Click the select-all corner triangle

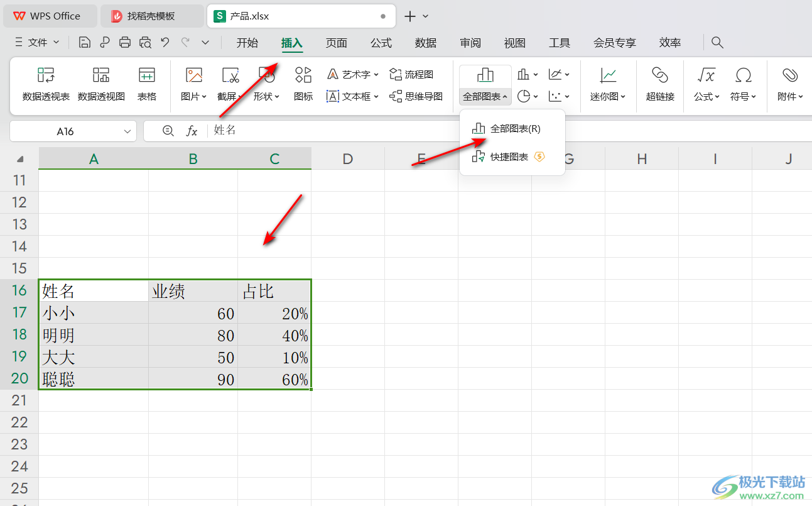(20, 159)
